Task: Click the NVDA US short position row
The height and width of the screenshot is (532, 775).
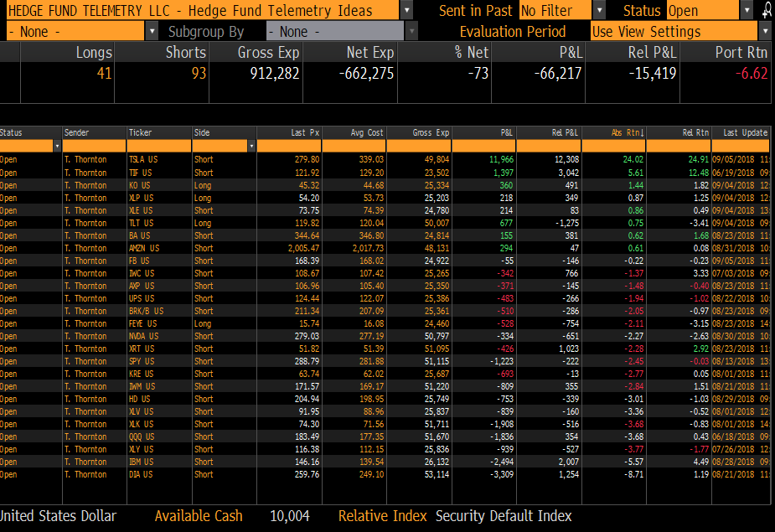Action: 143,336
